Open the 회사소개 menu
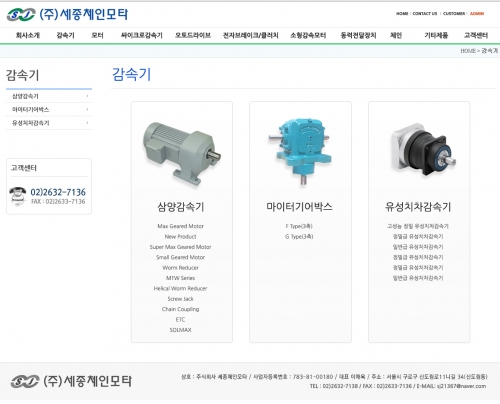The height and width of the screenshot is (404, 500). point(28,35)
